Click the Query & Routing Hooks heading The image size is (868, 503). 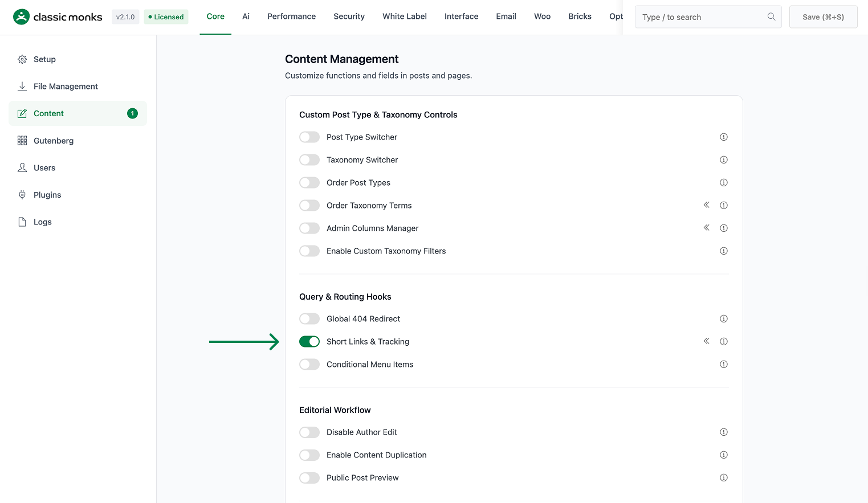(x=345, y=297)
